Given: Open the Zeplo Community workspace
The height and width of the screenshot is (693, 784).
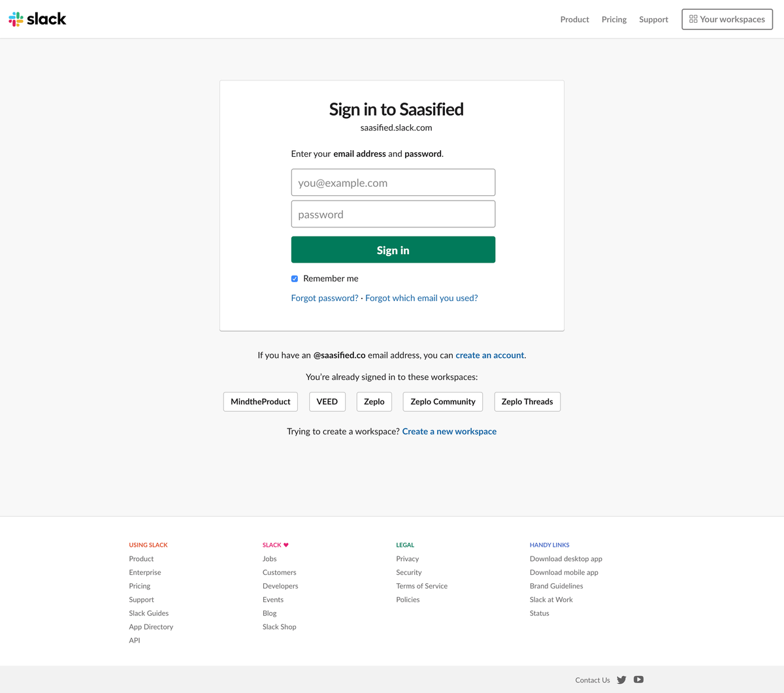Looking at the screenshot, I should (443, 402).
